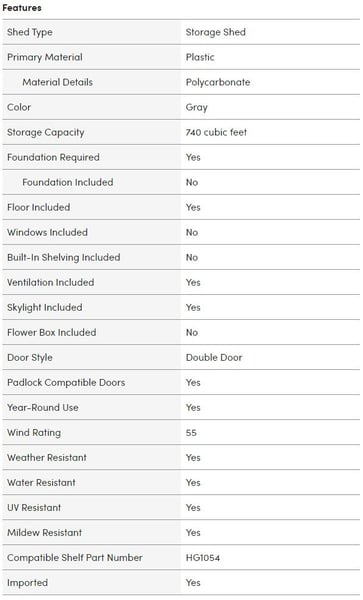The height and width of the screenshot is (600, 363).
Task: Click the Gray color value
Action: point(197,108)
